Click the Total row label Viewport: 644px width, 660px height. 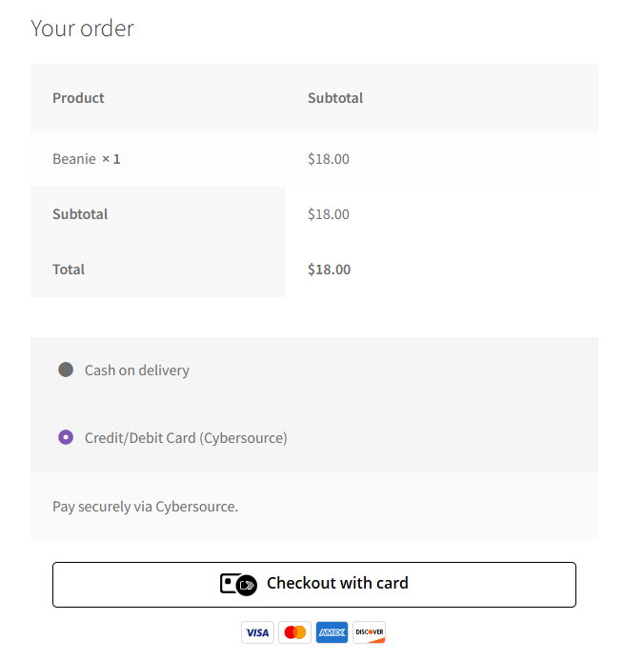[x=69, y=270]
